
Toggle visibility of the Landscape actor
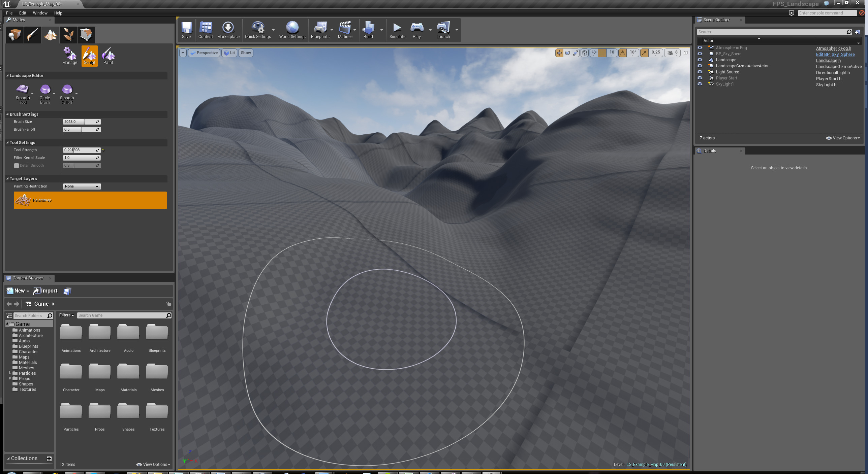coord(700,60)
